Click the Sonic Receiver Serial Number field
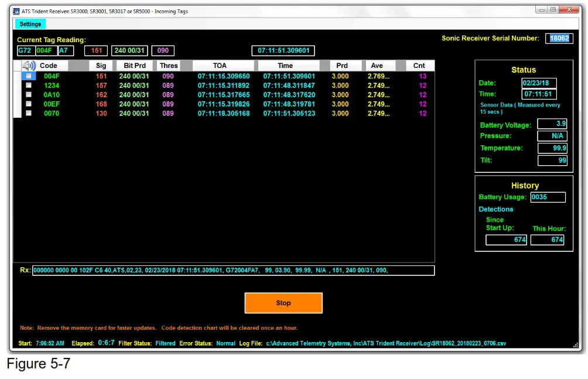588x379 pixels. [559, 38]
